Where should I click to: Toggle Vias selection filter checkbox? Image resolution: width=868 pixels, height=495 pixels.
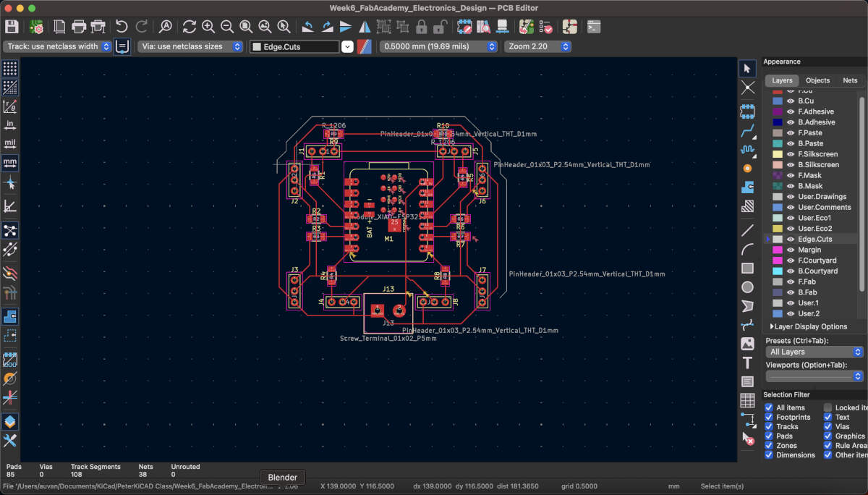tap(828, 426)
